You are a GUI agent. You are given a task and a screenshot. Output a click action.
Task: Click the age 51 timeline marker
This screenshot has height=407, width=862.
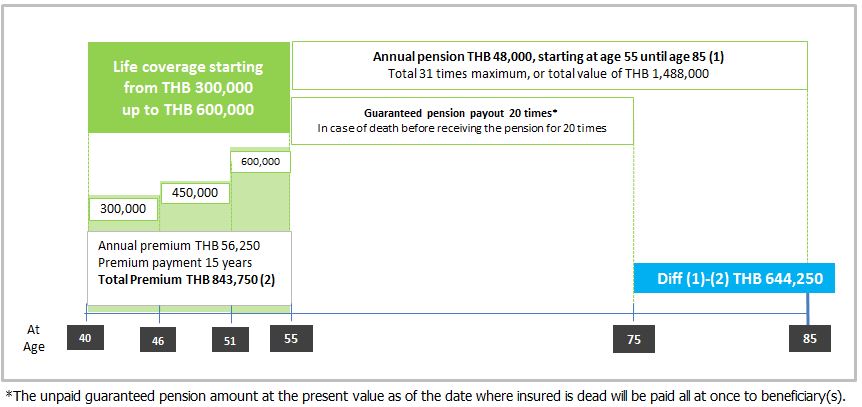[x=231, y=340]
